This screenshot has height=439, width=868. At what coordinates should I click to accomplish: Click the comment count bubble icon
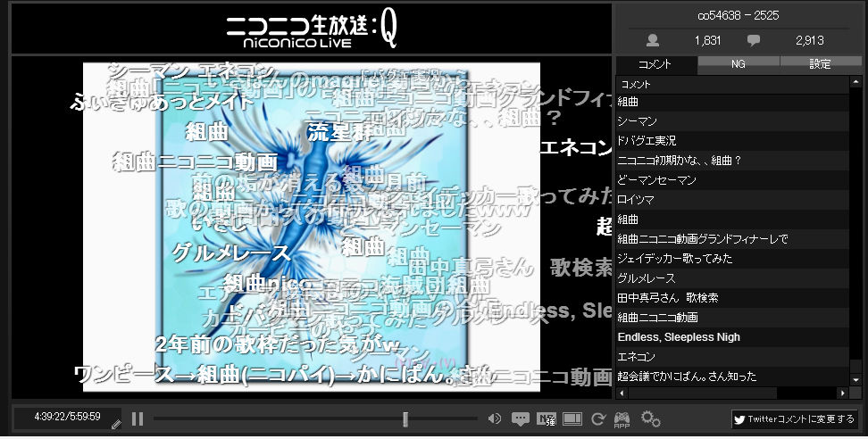(754, 40)
